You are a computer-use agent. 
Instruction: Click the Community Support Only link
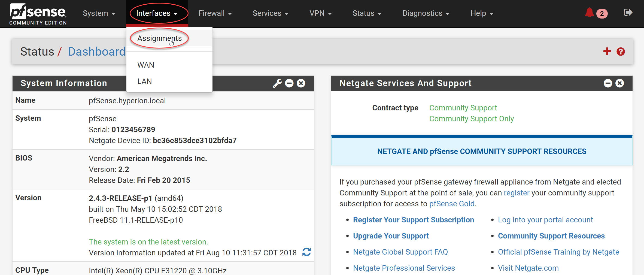click(x=472, y=119)
